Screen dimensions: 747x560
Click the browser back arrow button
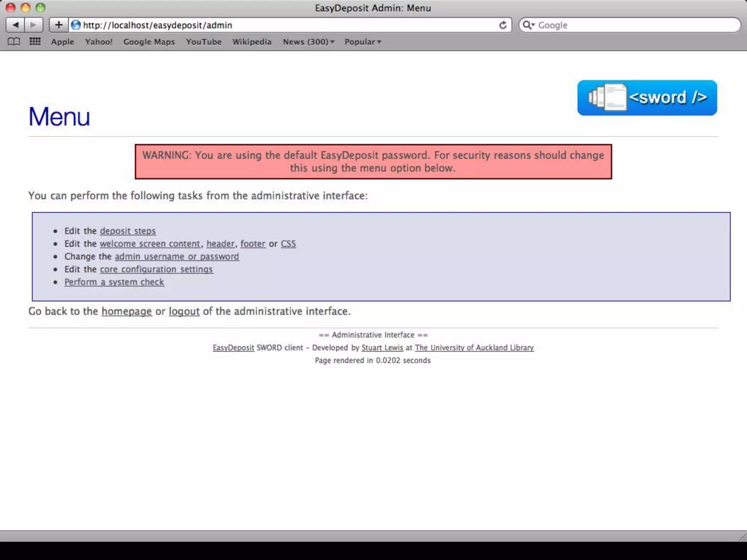(x=15, y=25)
